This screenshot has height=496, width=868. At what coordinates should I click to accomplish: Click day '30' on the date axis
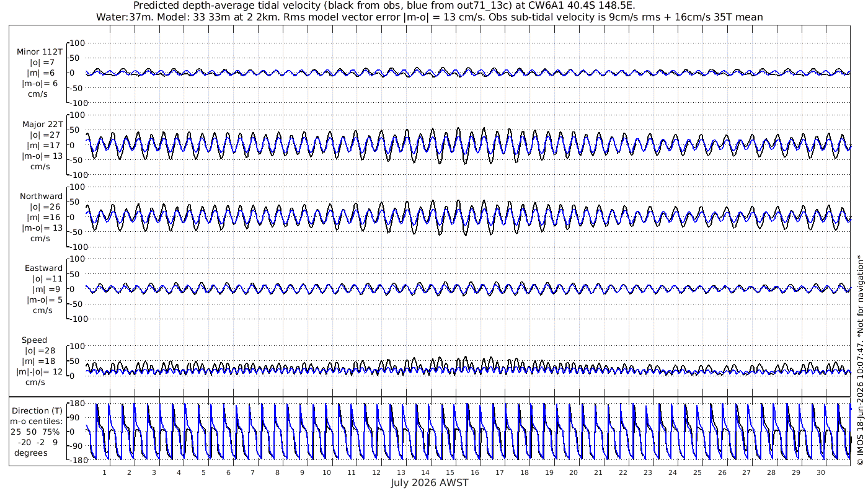tap(821, 472)
